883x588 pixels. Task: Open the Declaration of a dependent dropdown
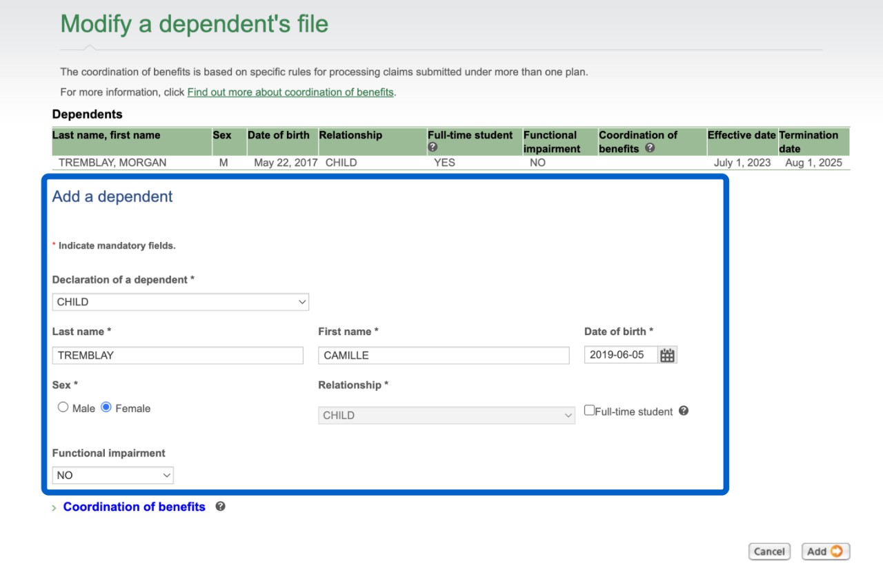point(180,302)
